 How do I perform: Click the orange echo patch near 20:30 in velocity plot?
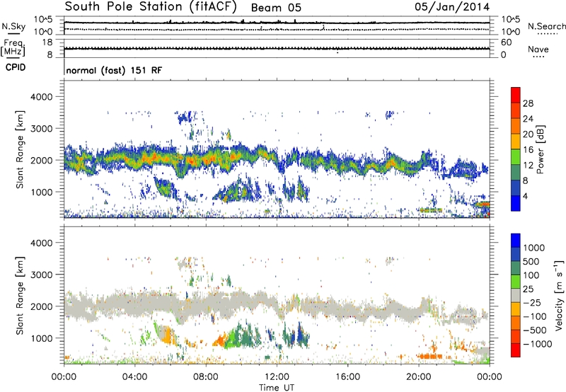click(x=429, y=356)
